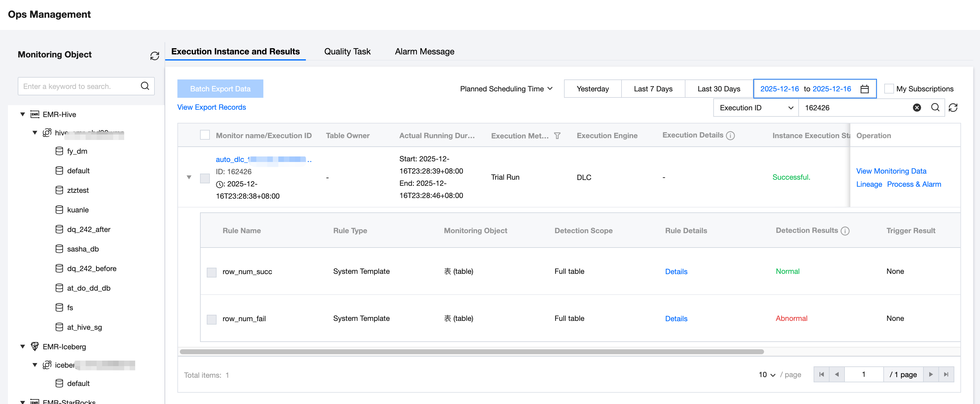Screen dimensions: 980x404
Task: Click the horizontal table scrollbar
Action: point(472,351)
